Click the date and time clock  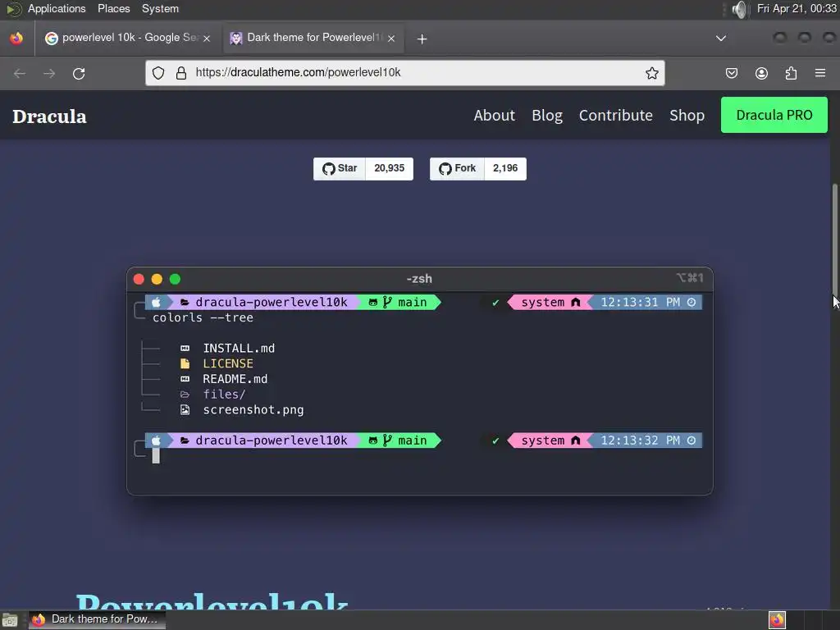(797, 8)
